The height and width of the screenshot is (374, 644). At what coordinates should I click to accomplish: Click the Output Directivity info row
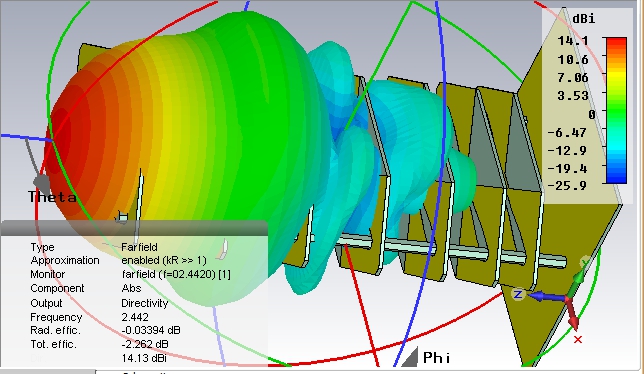[x=99, y=303]
